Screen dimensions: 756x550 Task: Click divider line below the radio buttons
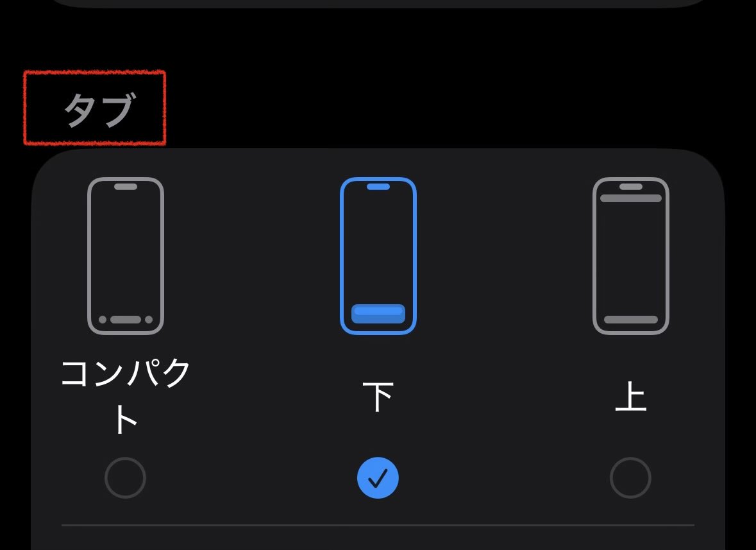pos(378,525)
